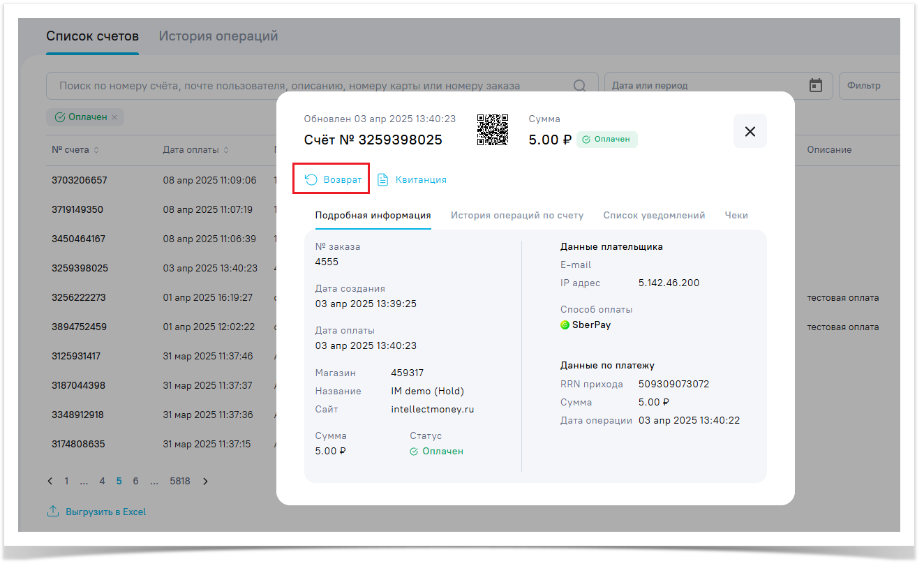Remove the Оплачен filter chip

tap(114, 117)
